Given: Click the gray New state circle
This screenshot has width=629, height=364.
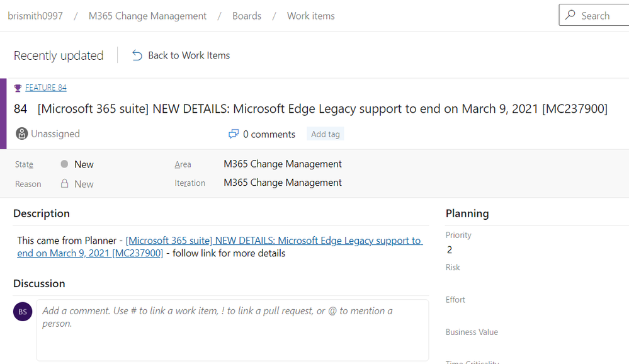Looking at the screenshot, I should [64, 164].
